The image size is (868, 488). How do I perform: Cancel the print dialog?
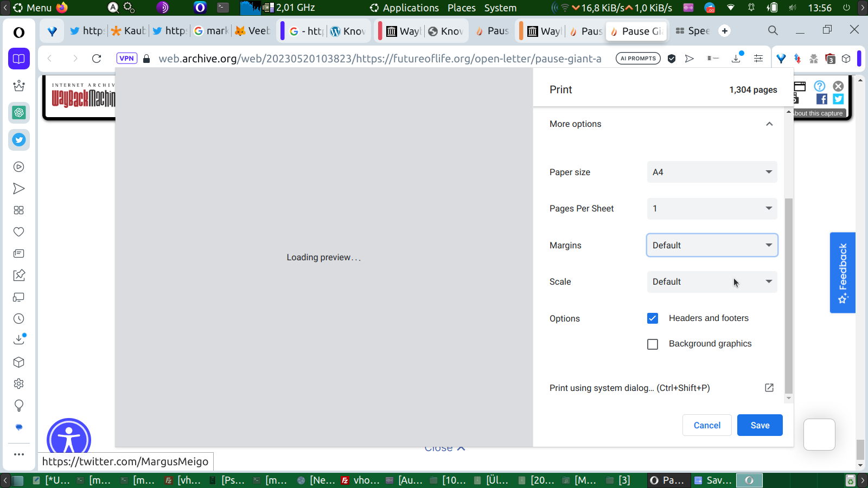707,425
